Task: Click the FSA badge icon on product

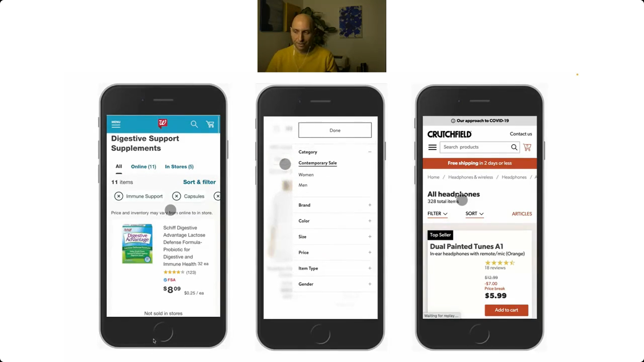Action: [x=165, y=279]
